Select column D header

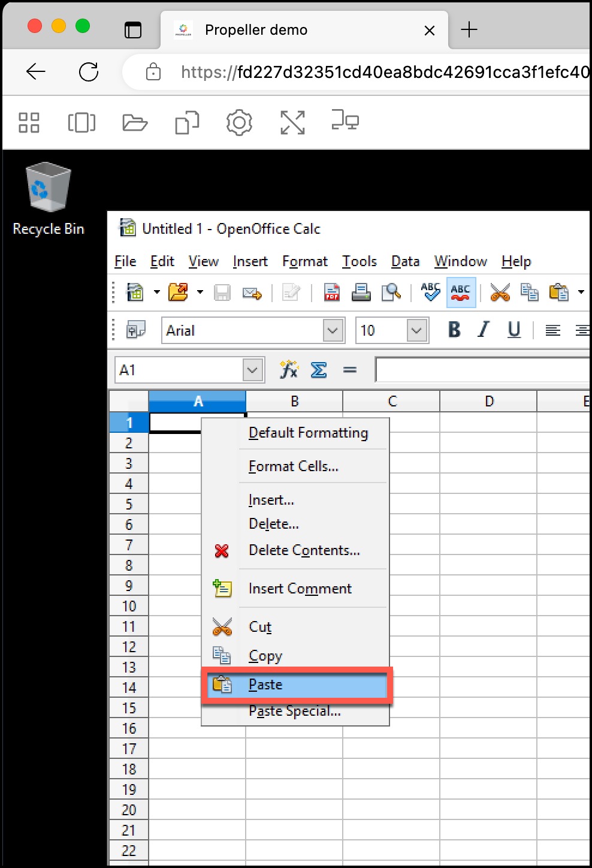pos(488,401)
